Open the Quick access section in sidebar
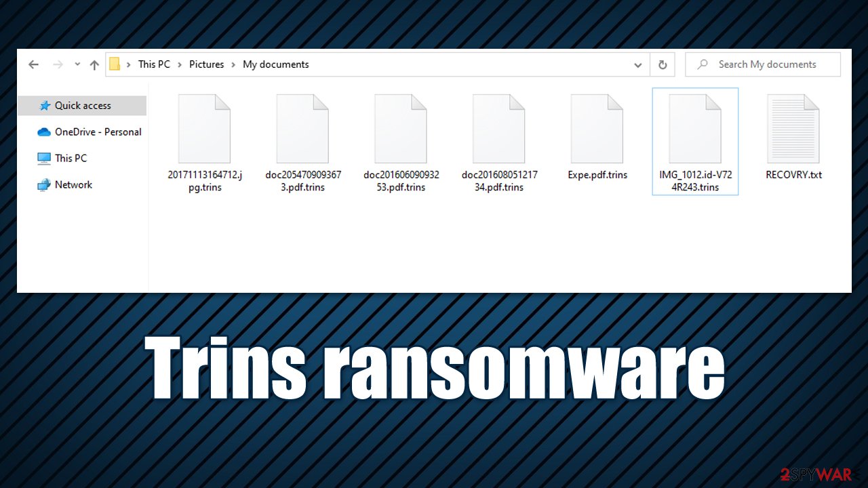This screenshot has width=868, height=488. click(81, 106)
